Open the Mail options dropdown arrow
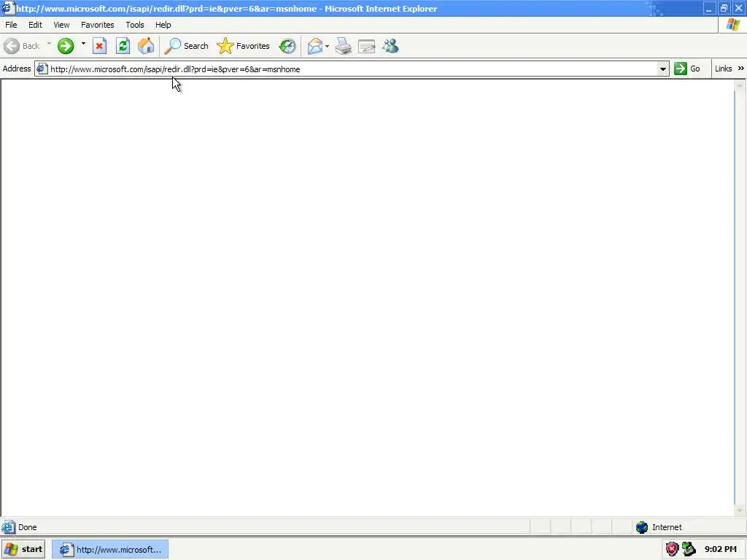 point(328,46)
